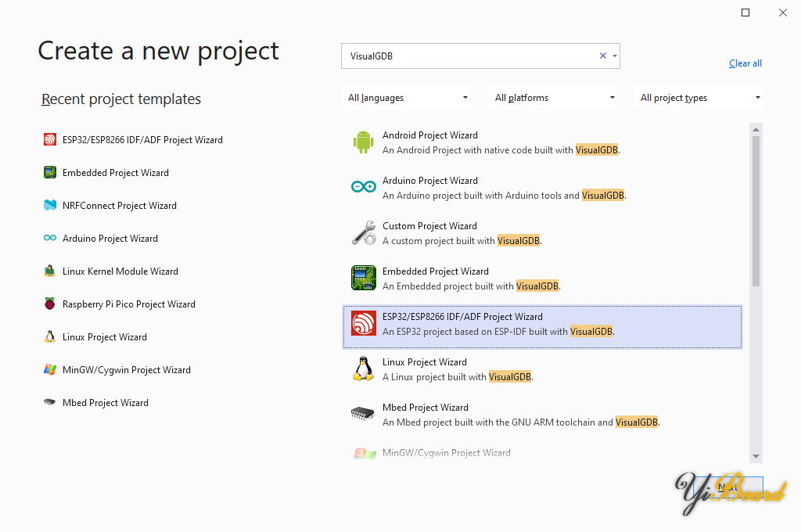The height and width of the screenshot is (532, 801).
Task: Open the search history dropdown arrow
Action: 615,56
